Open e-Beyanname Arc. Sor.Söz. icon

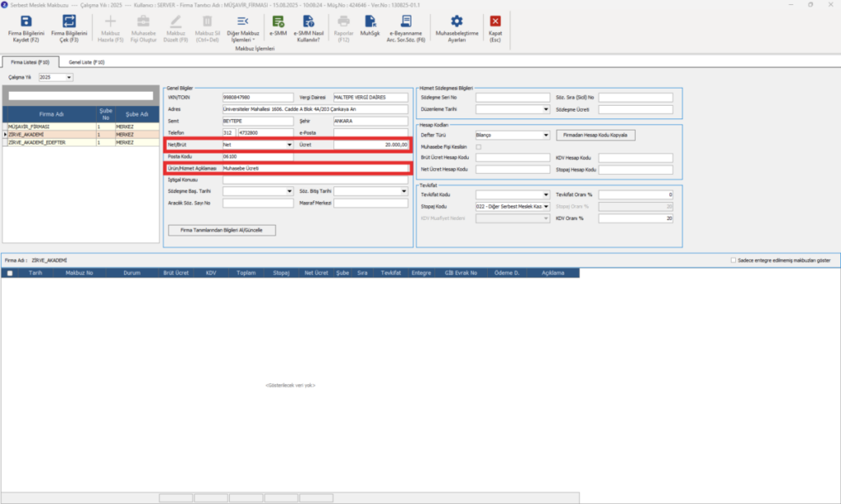(406, 21)
